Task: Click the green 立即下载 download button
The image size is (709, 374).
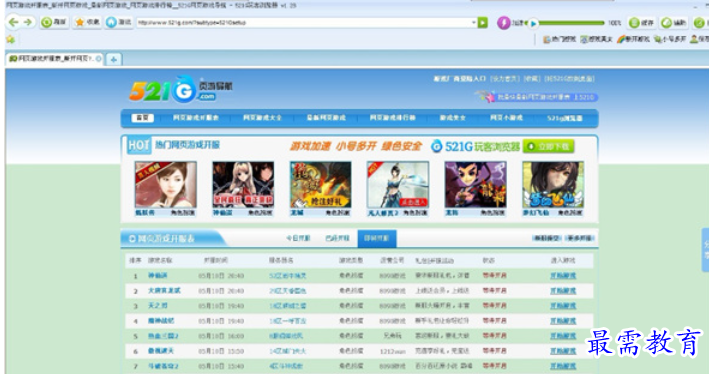Action: [549, 146]
